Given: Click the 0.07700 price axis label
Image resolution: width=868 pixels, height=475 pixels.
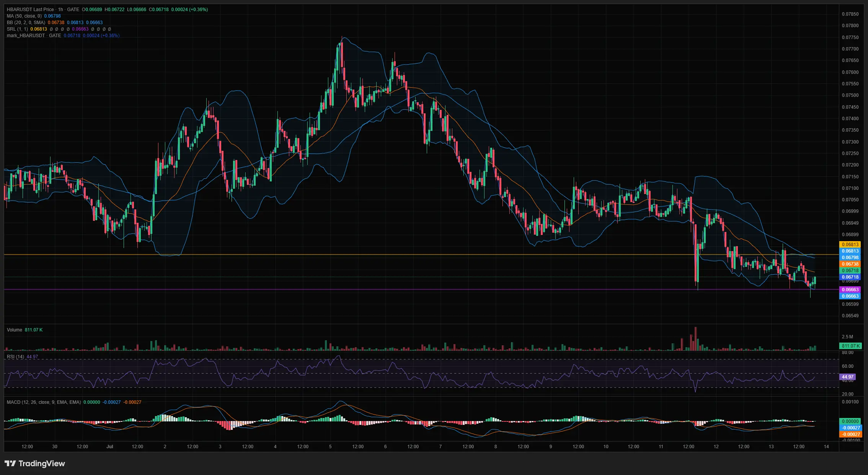Looking at the screenshot, I should 850,49.
